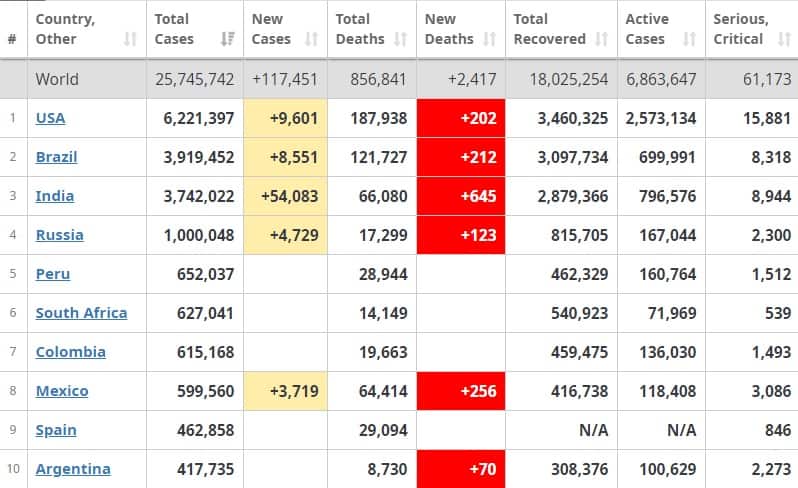Click the Total Deaths column header text
The height and width of the screenshot is (488, 798).
[x=360, y=29]
